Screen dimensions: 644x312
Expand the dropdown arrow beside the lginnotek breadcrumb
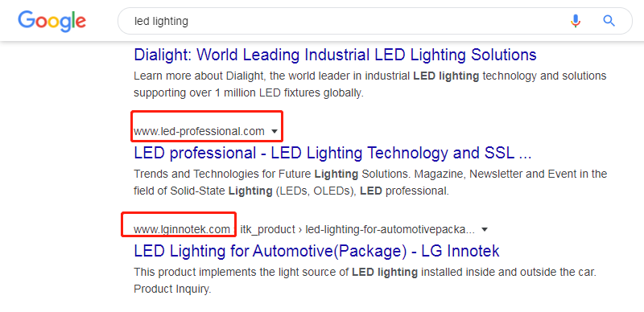(485, 229)
